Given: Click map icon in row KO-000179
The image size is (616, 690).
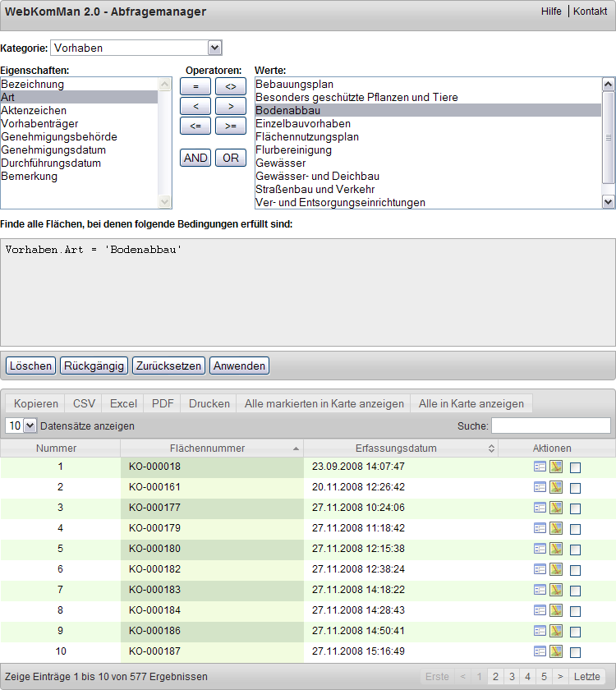Looking at the screenshot, I should tap(556, 528).
